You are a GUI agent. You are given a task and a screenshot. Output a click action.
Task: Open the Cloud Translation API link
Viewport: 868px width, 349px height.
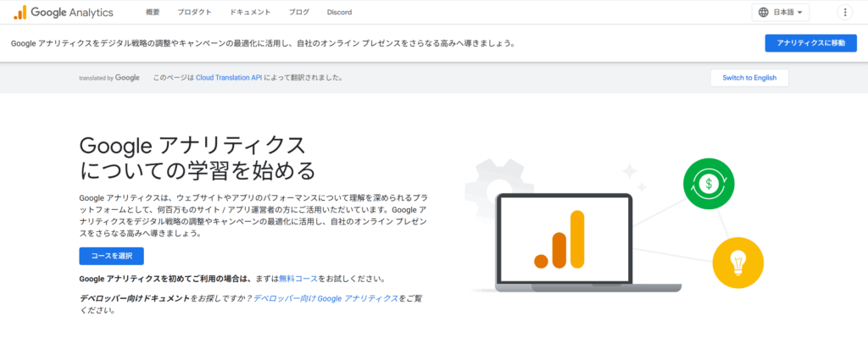[x=229, y=78]
